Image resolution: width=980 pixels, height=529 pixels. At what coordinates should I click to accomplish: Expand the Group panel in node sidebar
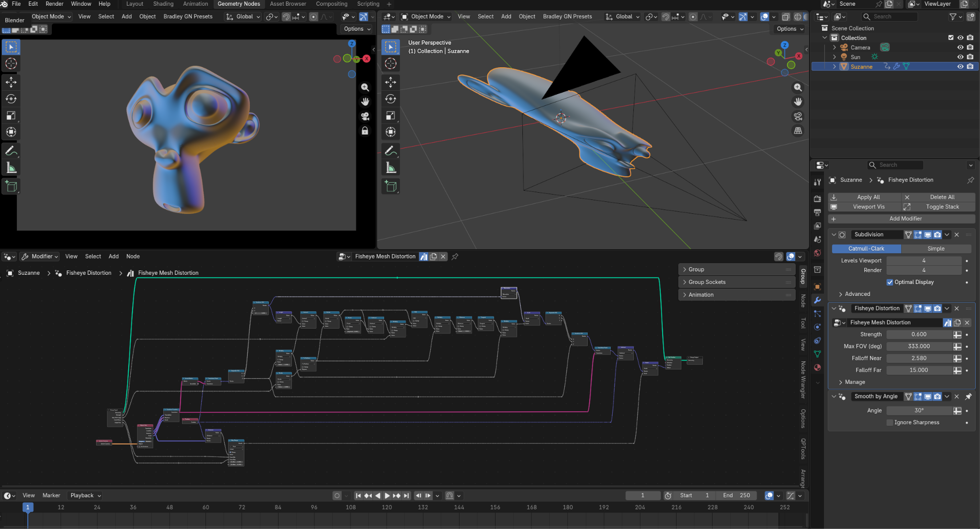737,270
